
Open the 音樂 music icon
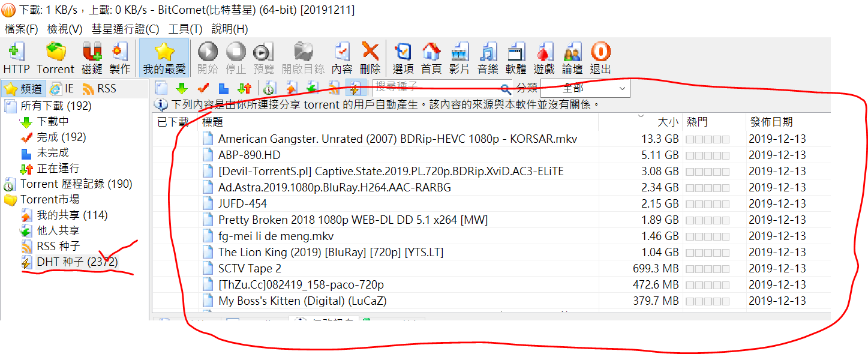488,58
